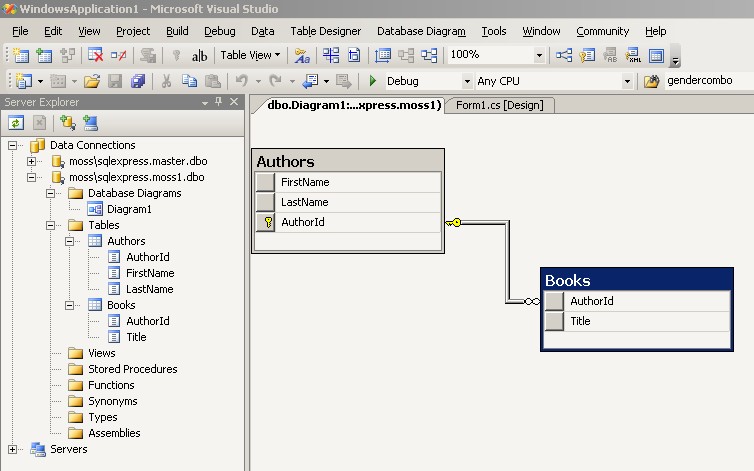Switch to Form1.cs [Design] tab
The width and height of the screenshot is (754, 471).
coord(500,105)
